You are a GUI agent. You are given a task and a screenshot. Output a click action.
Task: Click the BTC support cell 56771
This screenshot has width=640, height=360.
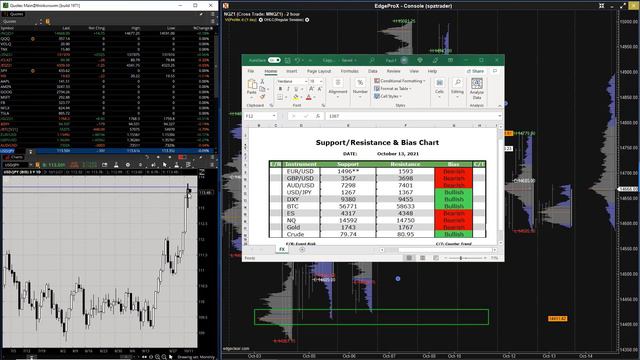click(x=348, y=206)
